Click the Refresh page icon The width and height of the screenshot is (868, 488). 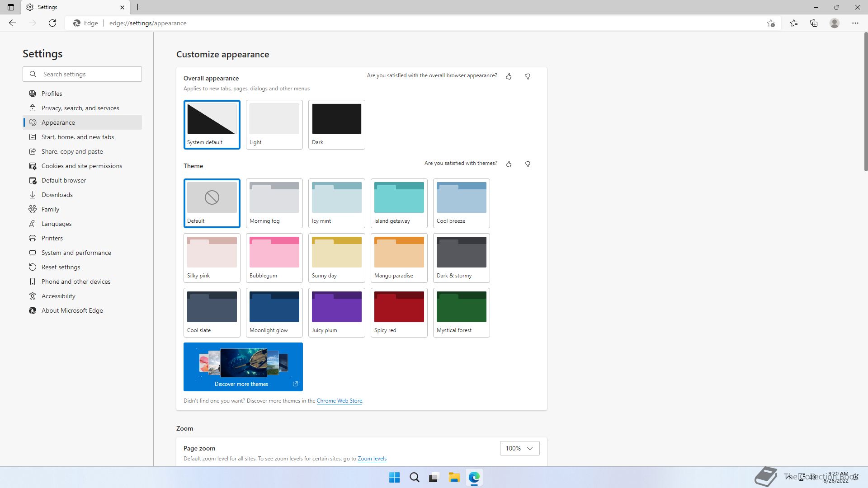click(x=52, y=23)
